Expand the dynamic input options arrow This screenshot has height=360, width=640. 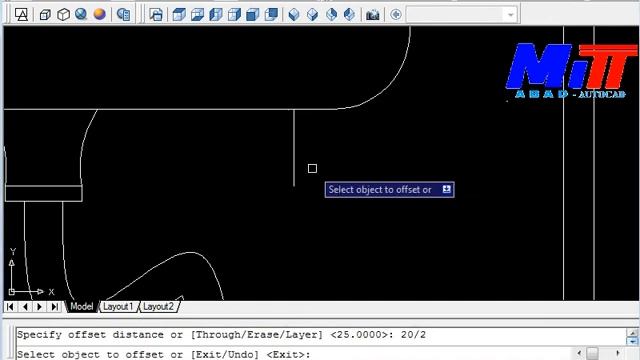tap(447, 189)
